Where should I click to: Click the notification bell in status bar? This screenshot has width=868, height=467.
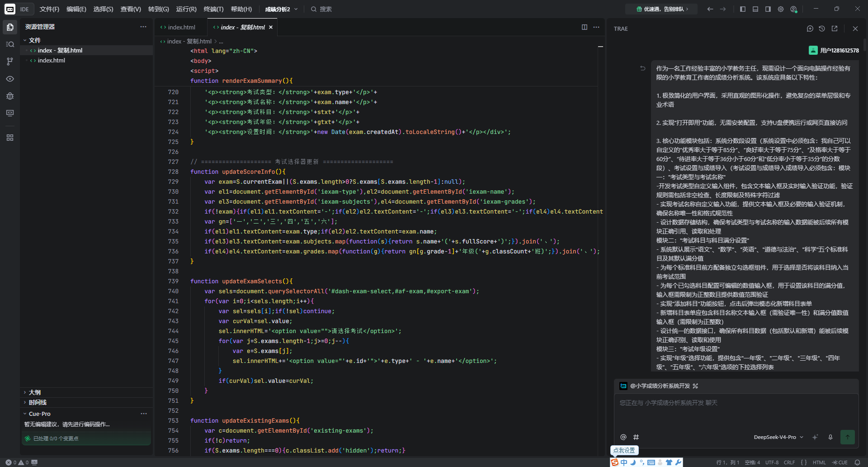(857, 462)
